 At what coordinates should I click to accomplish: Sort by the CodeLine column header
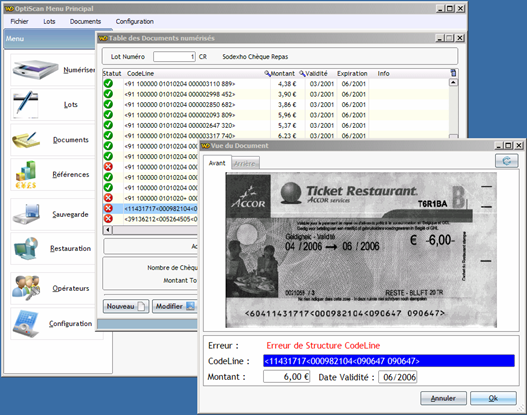point(140,73)
